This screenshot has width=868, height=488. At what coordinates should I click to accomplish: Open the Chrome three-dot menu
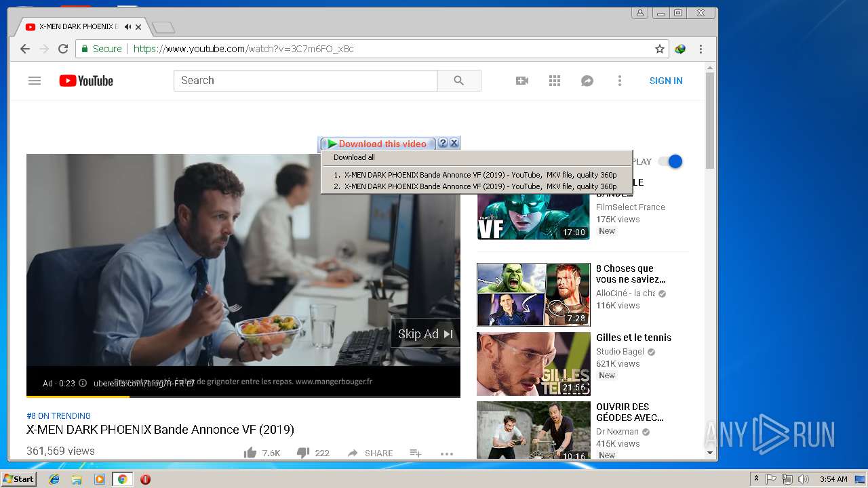coord(701,49)
